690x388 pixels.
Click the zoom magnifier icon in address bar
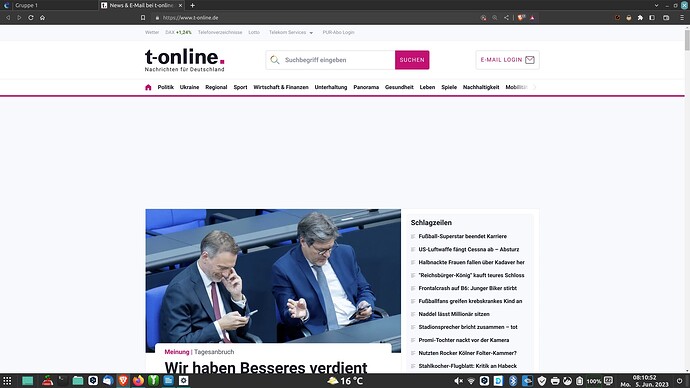click(495, 18)
